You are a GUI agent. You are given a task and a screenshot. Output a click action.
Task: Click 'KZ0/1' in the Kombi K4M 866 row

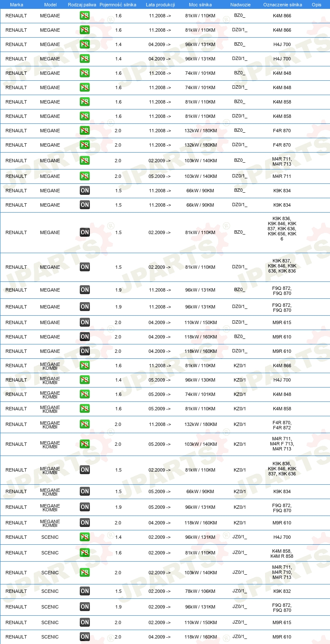[240, 366]
